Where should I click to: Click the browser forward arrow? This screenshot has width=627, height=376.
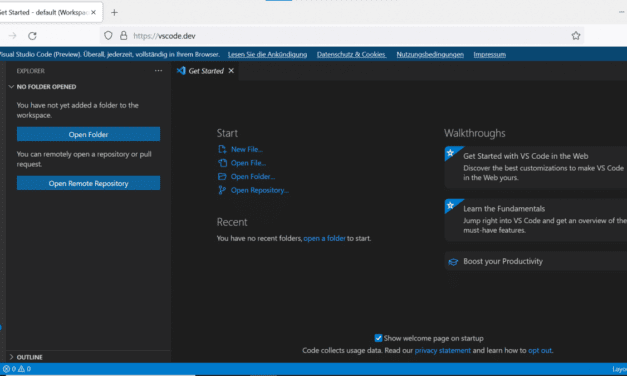tap(12, 36)
